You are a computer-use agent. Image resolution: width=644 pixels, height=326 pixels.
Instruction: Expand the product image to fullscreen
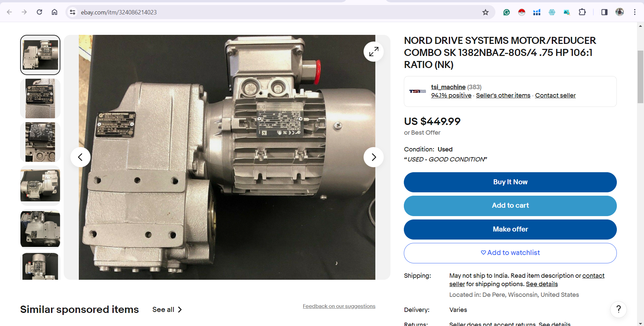point(374,52)
